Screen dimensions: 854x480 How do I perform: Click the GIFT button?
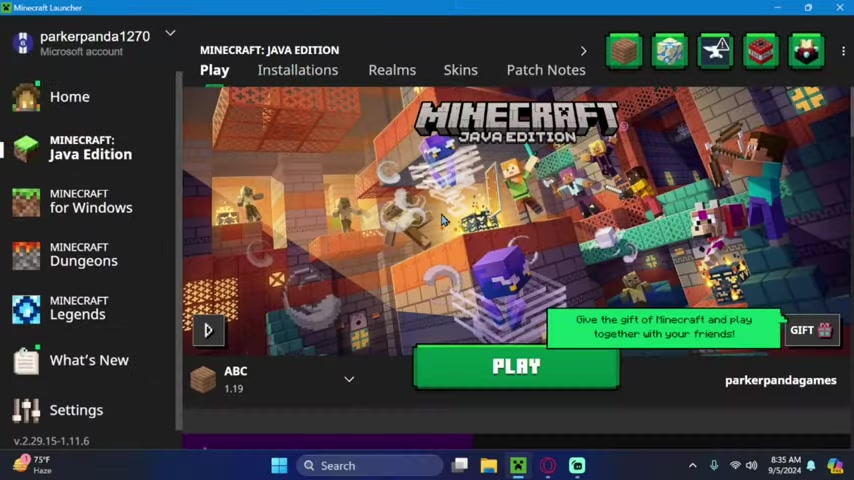810,330
